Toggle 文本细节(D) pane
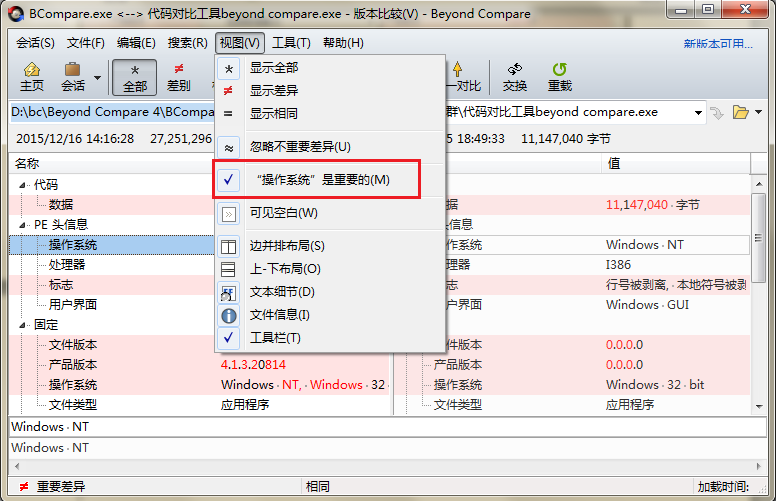Viewport: 776px width, 501px height. point(330,292)
